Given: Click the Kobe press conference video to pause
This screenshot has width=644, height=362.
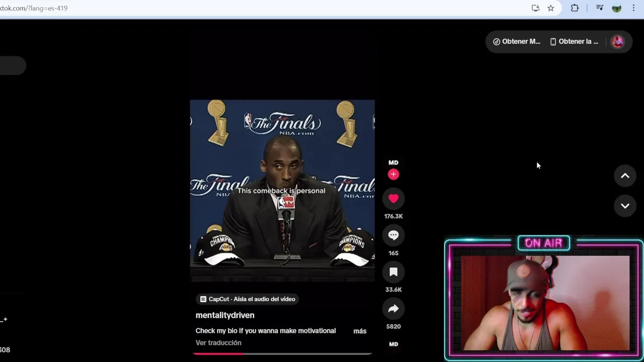Looking at the screenshot, I should pyautogui.click(x=282, y=191).
